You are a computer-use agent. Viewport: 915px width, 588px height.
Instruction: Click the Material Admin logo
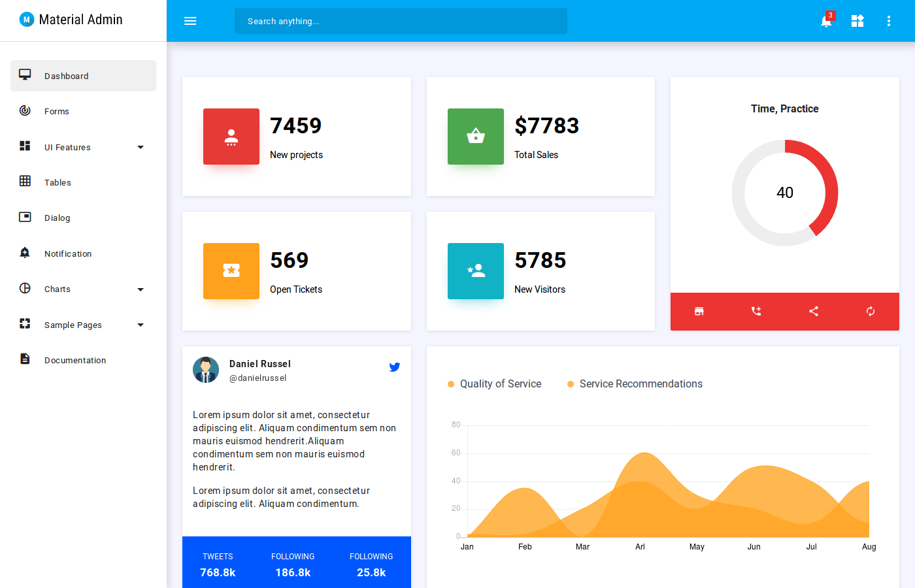point(71,20)
